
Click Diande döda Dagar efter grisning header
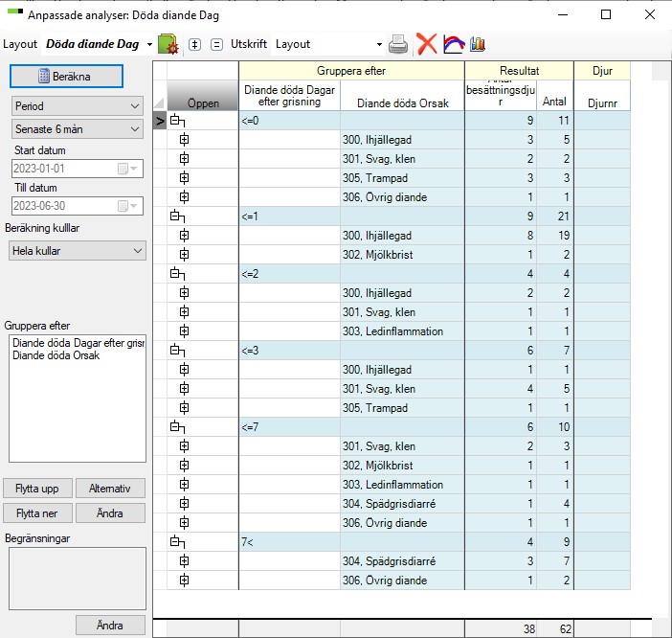coord(290,96)
